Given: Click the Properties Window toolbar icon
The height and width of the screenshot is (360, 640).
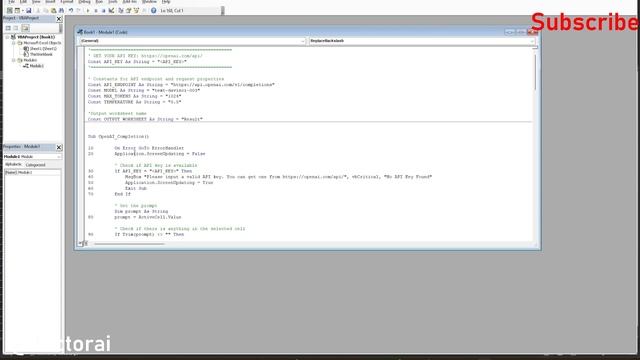Looking at the screenshot, I should (129, 11).
